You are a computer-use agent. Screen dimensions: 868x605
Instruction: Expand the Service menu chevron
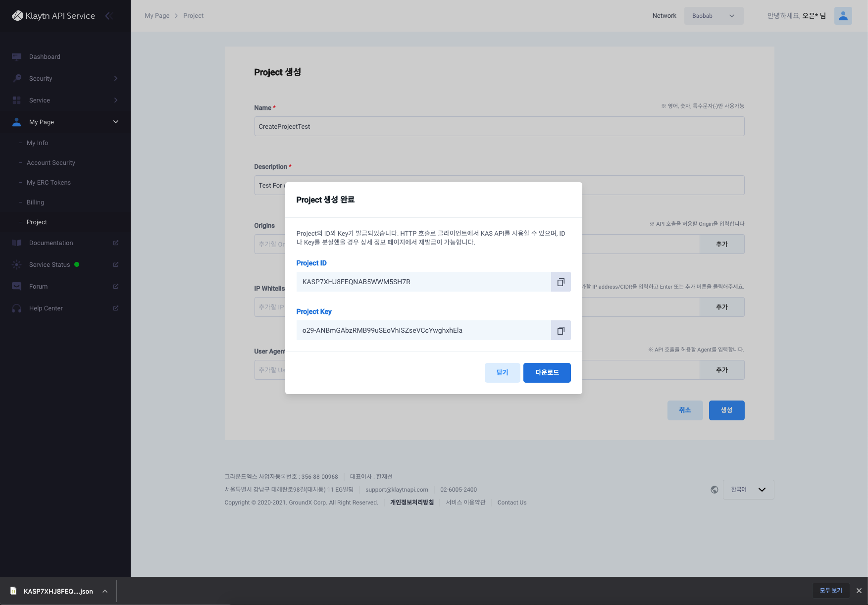pos(116,100)
